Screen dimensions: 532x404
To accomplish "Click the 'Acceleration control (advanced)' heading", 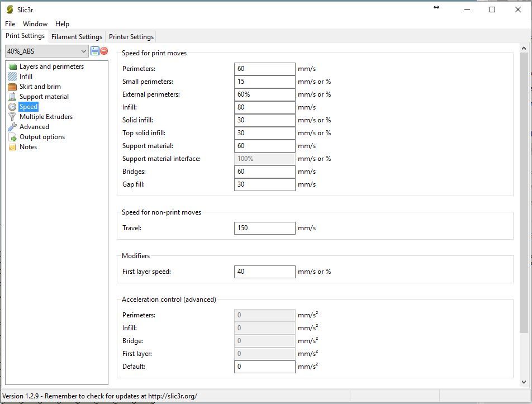I will tap(169, 300).
